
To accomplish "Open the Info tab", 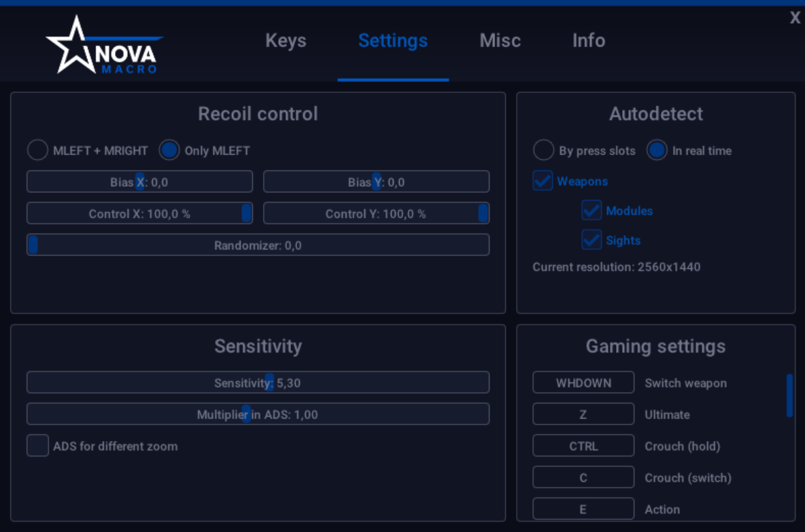I will (x=588, y=41).
